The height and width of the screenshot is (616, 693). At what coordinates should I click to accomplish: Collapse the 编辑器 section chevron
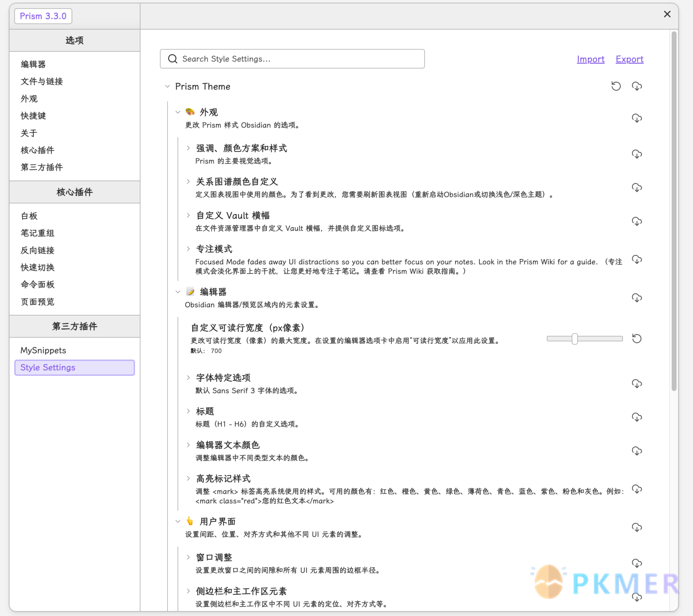click(x=178, y=292)
